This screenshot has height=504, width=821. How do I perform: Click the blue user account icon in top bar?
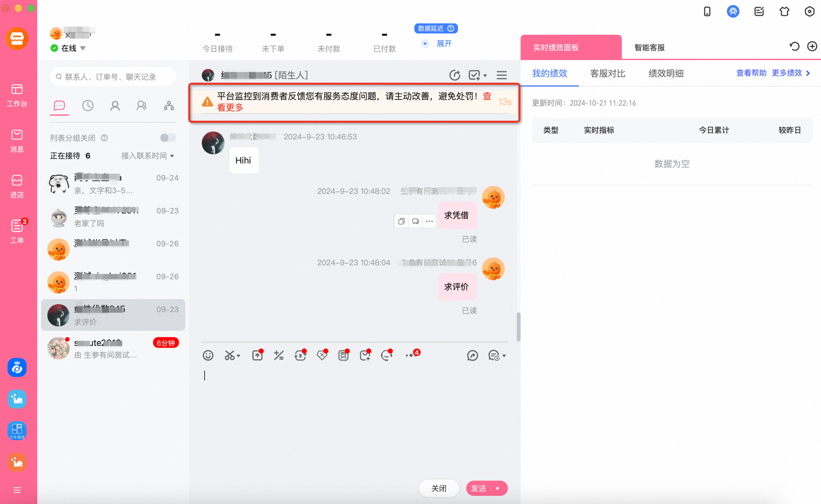coord(733,12)
